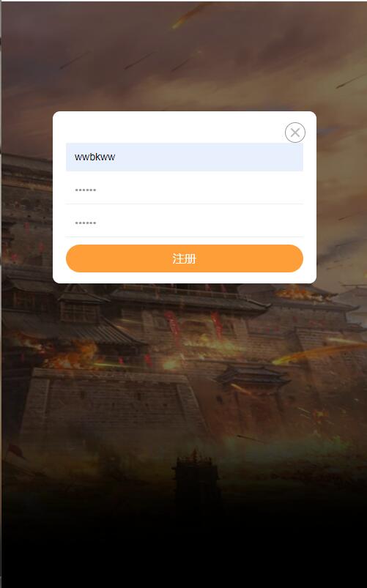Dismiss the popup via the circled X button
The height and width of the screenshot is (588, 367).
[295, 133]
